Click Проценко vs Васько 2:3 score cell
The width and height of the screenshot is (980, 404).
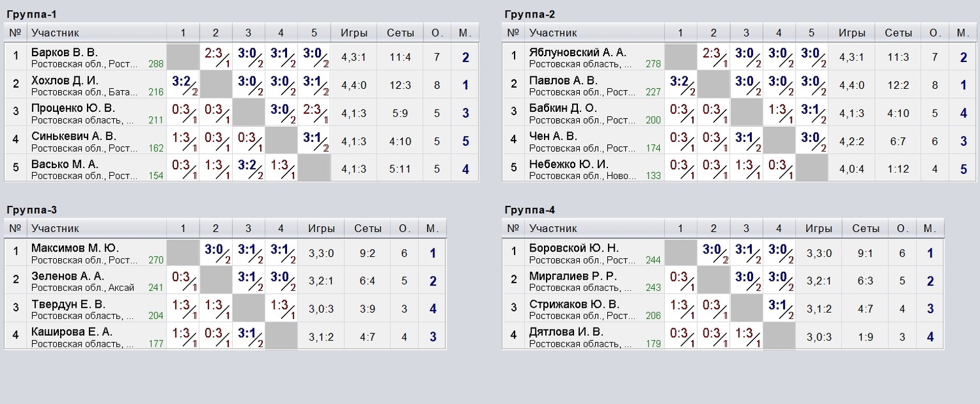(314, 112)
